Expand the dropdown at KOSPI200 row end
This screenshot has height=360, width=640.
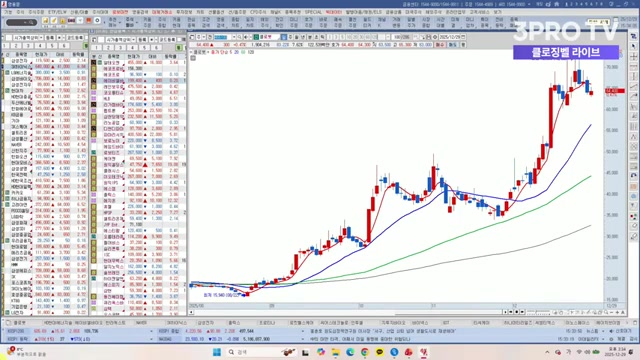point(151,331)
